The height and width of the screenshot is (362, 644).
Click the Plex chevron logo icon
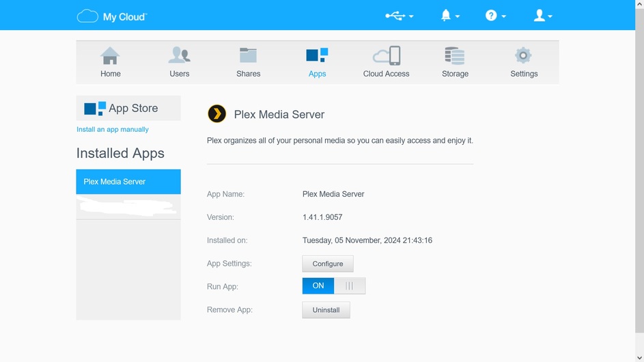point(217,114)
